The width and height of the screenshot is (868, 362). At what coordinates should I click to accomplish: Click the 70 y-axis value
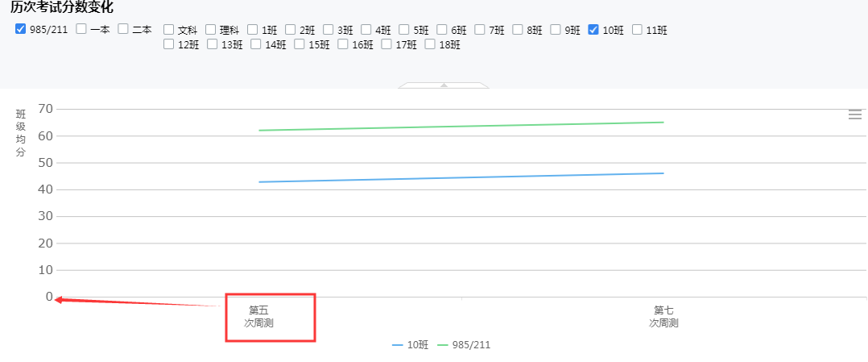[x=45, y=109]
